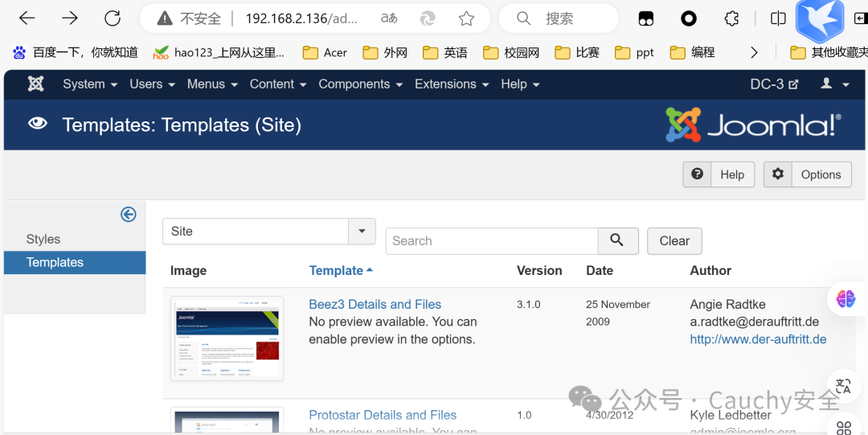Open the blue bird extension icon

(819, 18)
